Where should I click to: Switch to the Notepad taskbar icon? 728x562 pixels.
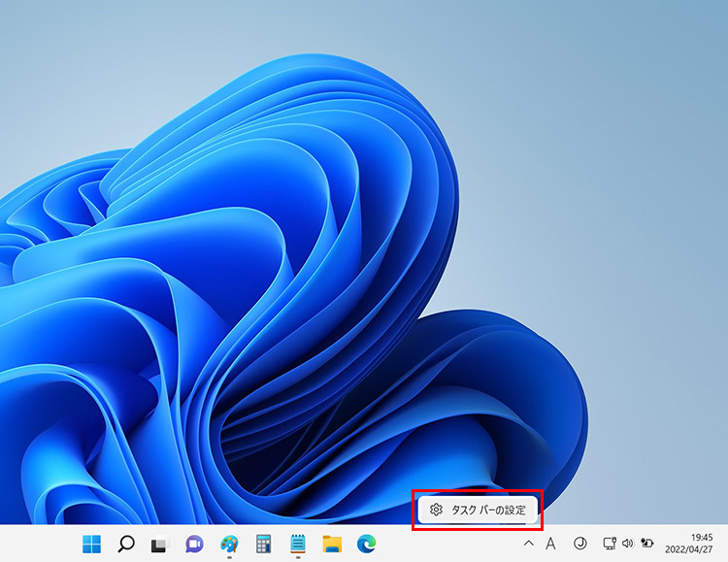298,544
